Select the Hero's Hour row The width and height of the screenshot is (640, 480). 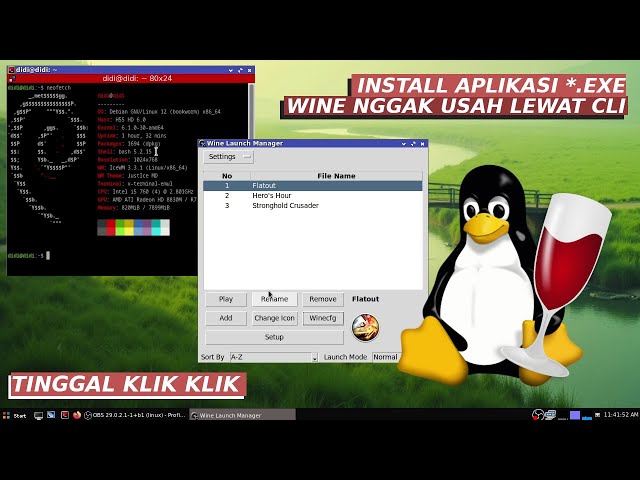click(313, 196)
